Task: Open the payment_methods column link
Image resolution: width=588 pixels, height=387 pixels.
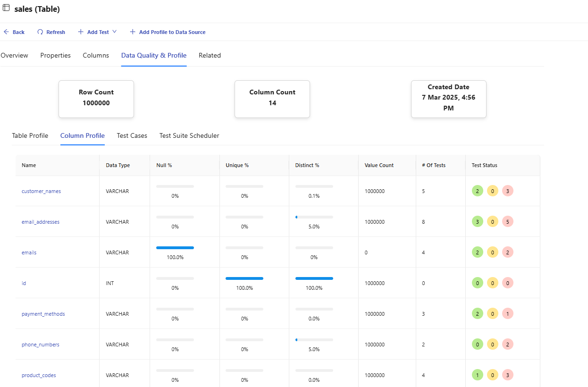Action: pyautogui.click(x=43, y=314)
